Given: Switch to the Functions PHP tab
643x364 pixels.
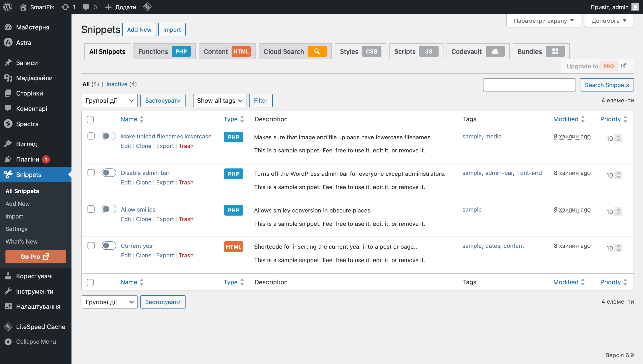Looking at the screenshot, I should click(x=164, y=51).
